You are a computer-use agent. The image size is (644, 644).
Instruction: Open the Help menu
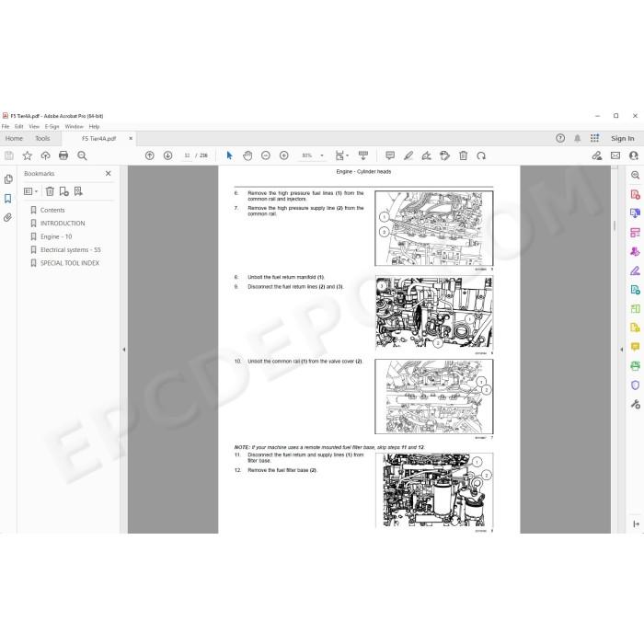point(94,127)
